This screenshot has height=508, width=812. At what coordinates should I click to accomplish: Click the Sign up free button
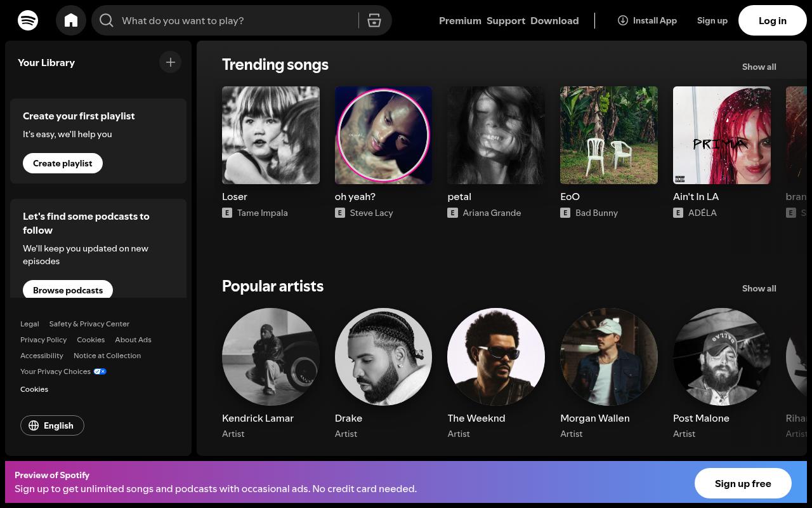coord(743,483)
